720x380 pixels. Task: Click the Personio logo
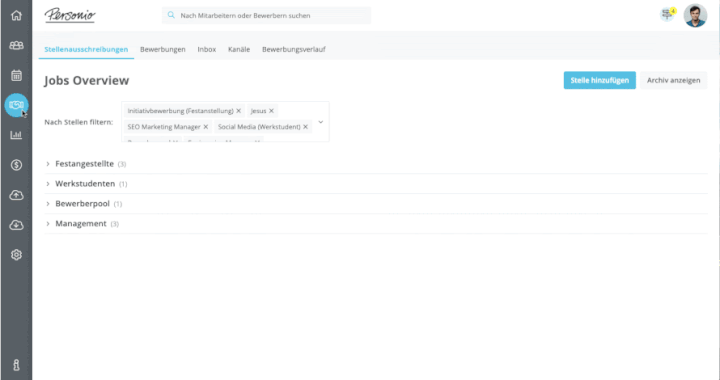(70, 15)
